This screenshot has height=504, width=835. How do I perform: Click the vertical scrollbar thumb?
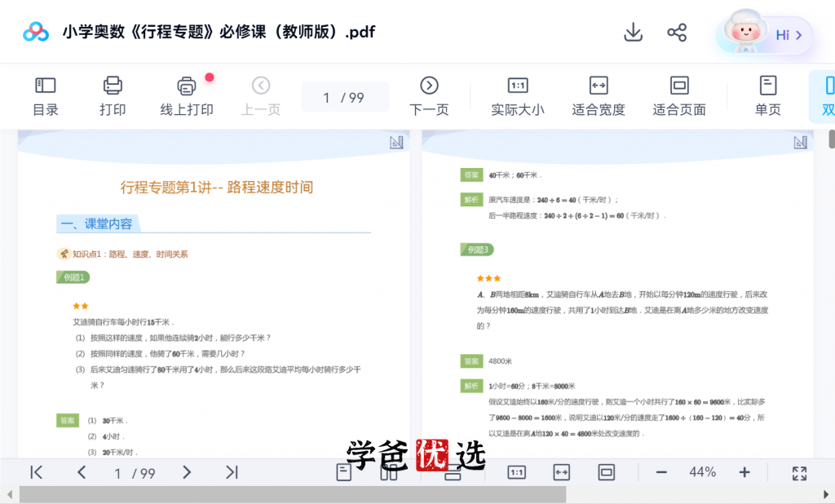pos(832,139)
